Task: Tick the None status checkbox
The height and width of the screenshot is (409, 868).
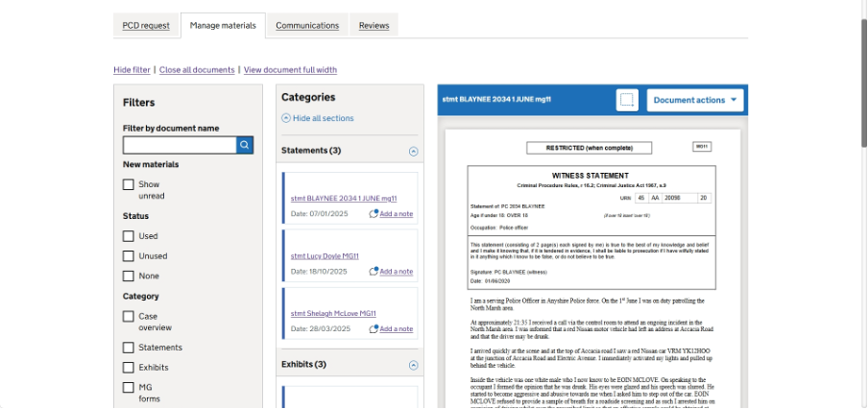Action: click(129, 276)
